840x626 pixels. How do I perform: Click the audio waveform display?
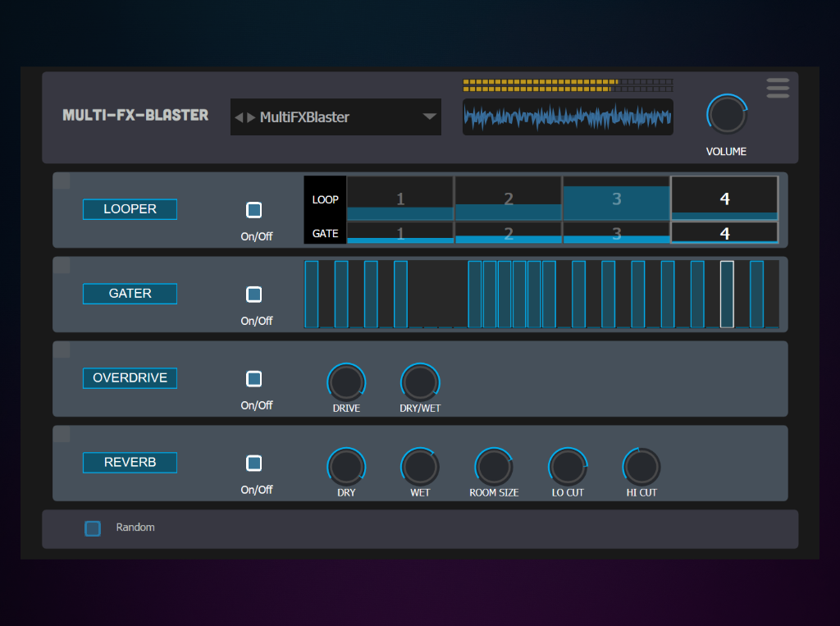click(x=568, y=117)
